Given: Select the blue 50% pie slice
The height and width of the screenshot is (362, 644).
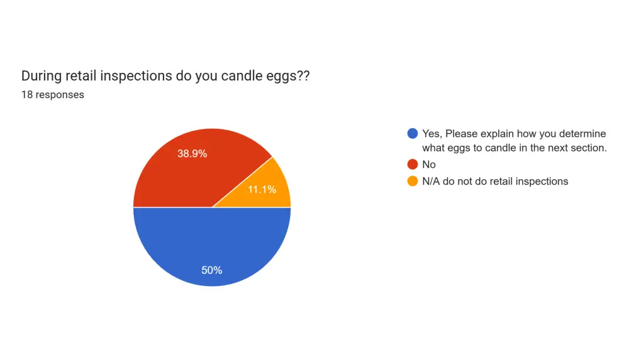Looking at the screenshot, I should [212, 246].
